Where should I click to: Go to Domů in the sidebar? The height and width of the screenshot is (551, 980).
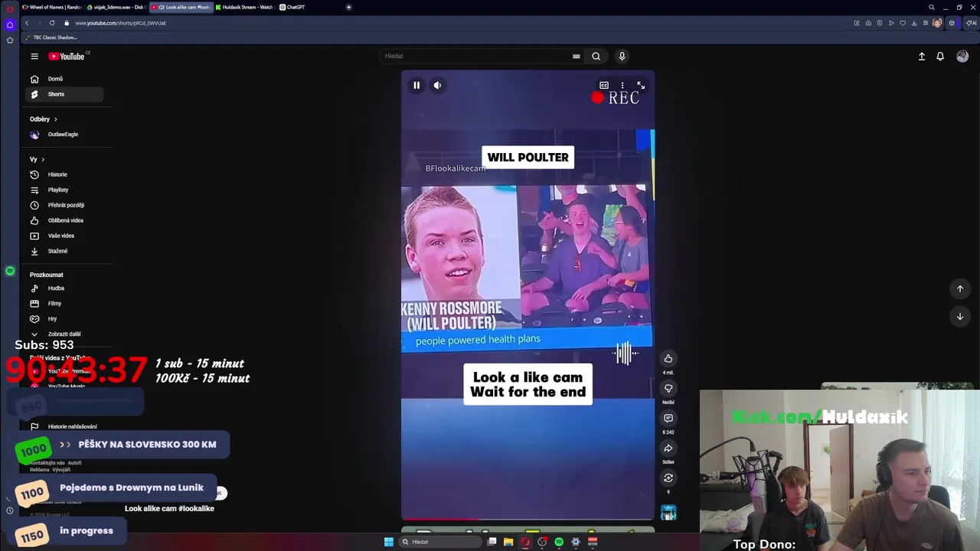point(64,79)
